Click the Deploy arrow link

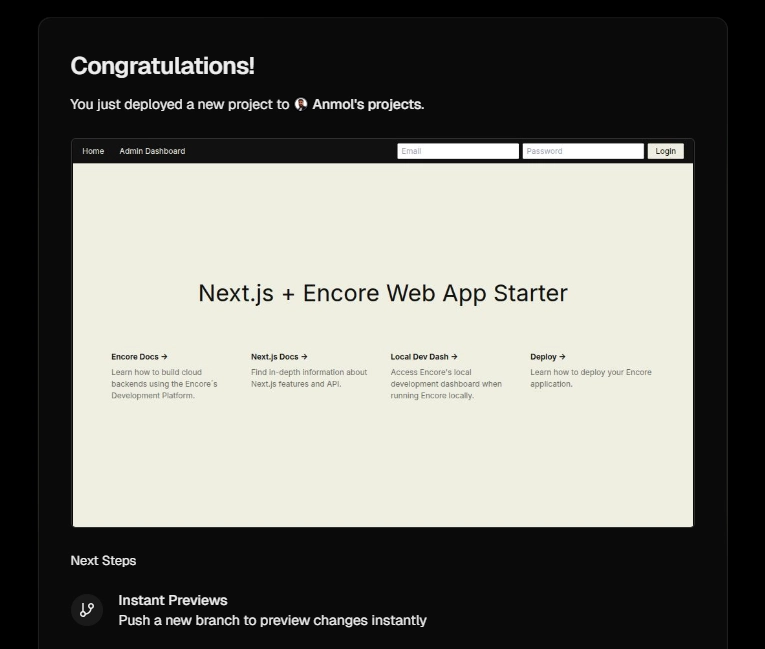tap(548, 357)
